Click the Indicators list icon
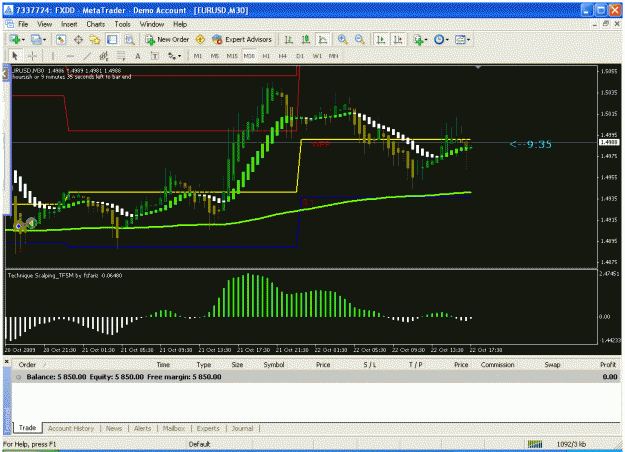The image size is (625, 452). (x=418, y=39)
